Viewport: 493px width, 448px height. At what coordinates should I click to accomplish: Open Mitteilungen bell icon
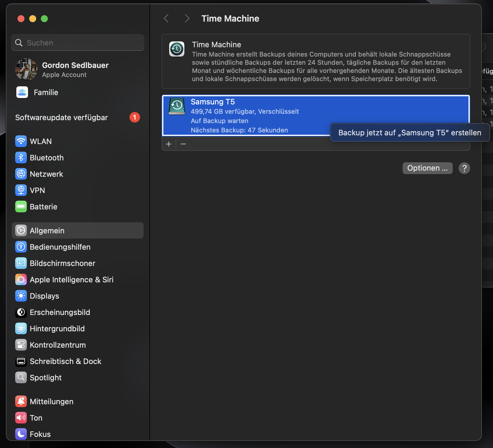tap(21, 402)
